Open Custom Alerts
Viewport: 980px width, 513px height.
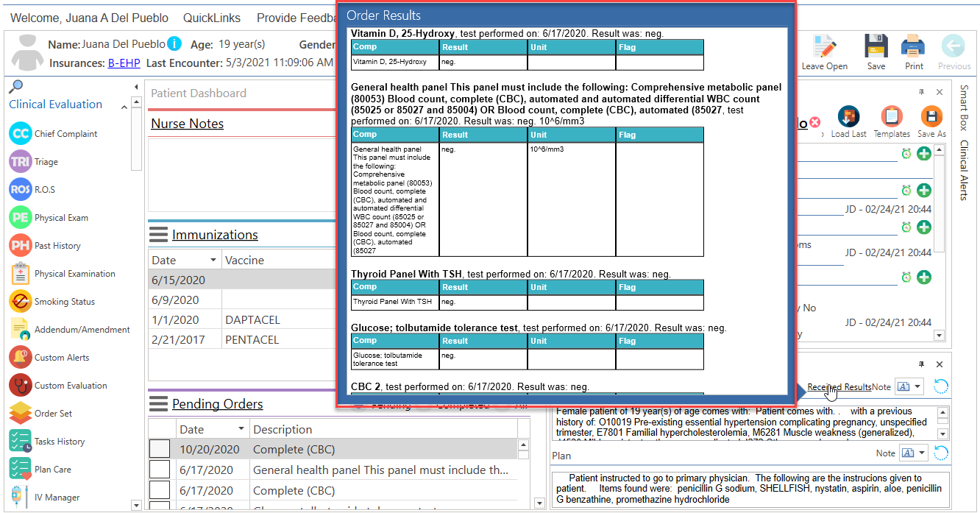tap(49, 358)
